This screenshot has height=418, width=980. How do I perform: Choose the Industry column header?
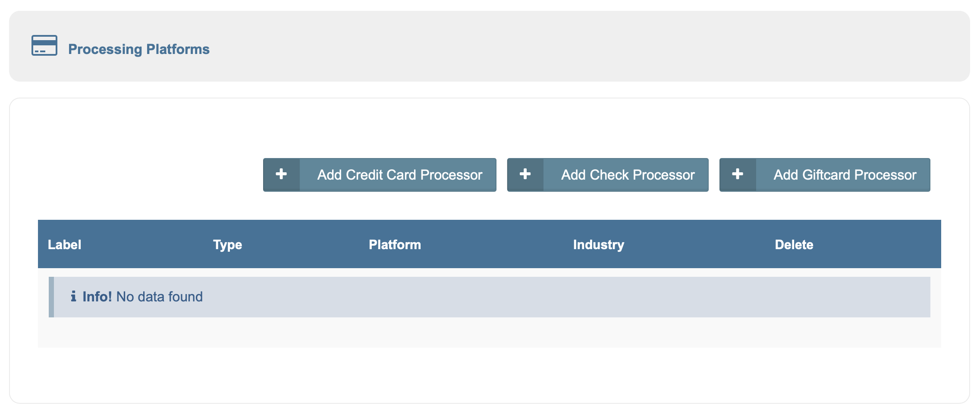pyautogui.click(x=598, y=245)
